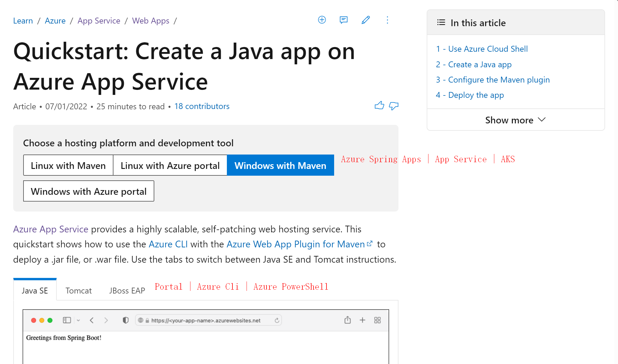Go to Web Apps in the breadcrumb

(x=151, y=21)
